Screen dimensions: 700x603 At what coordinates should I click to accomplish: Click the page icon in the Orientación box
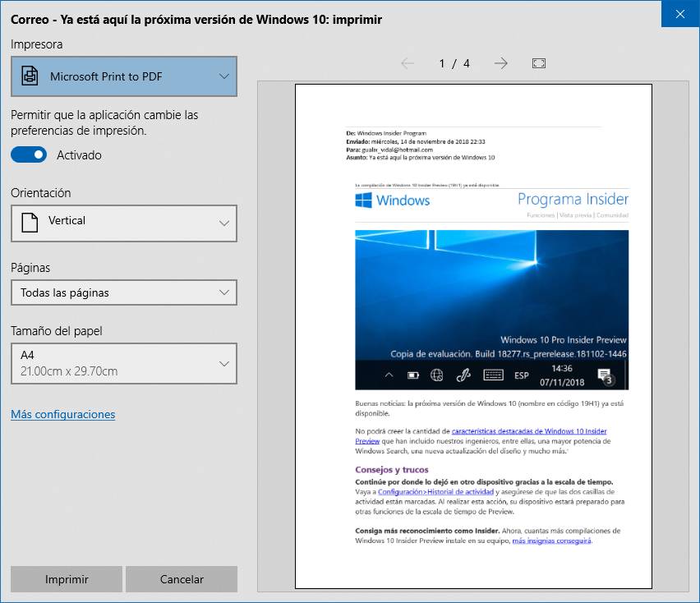pyautogui.click(x=30, y=223)
